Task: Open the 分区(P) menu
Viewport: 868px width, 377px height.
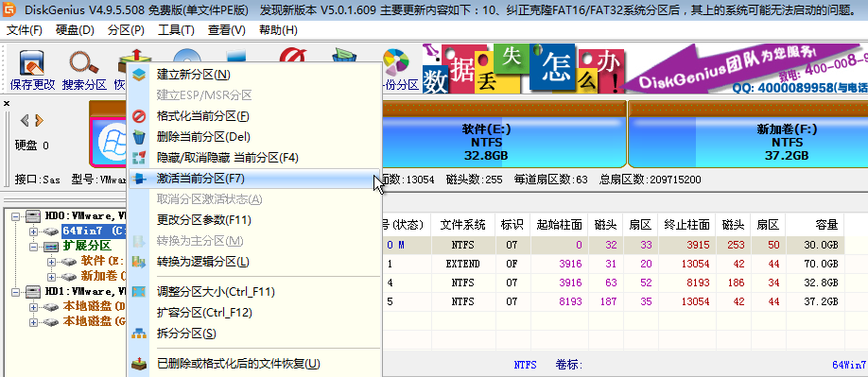Action: 126,30
